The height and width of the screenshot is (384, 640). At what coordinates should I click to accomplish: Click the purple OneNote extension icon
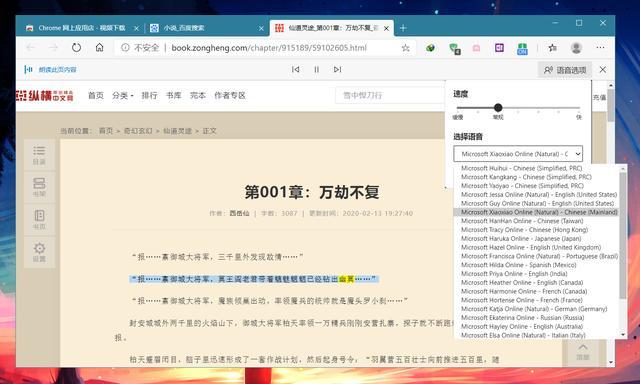[499, 48]
